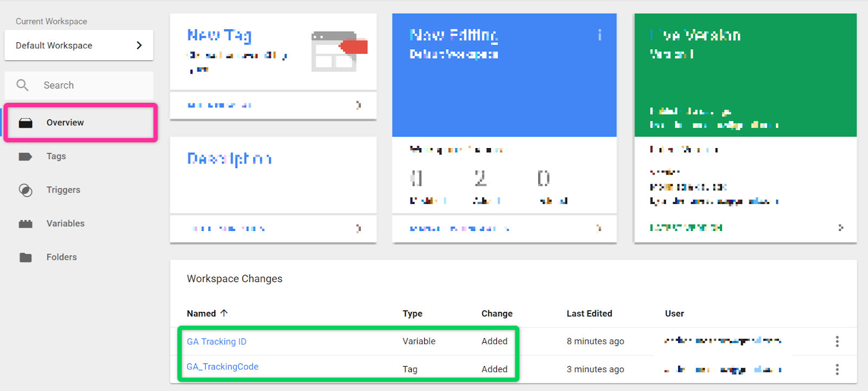Open the chevron under the New Tag card
This screenshot has height=391, width=868.
tap(358, 105)
